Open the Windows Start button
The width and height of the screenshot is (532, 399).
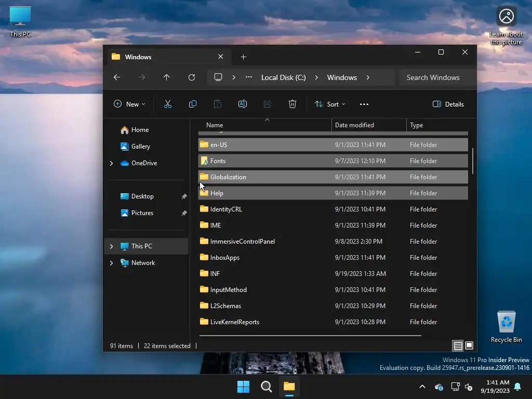pos(243,387)
